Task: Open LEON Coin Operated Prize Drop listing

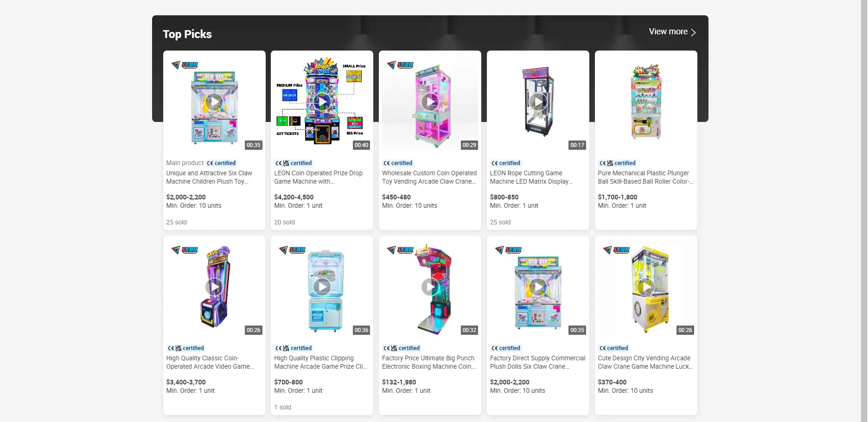Action: tap(318, 177)
